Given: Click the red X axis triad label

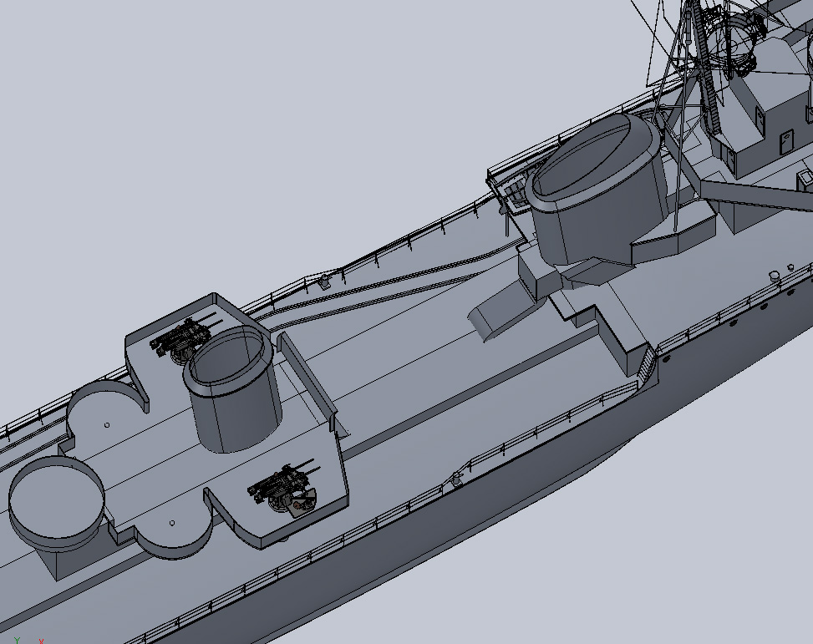Looking at the screenshot, I should coord(42,641).
